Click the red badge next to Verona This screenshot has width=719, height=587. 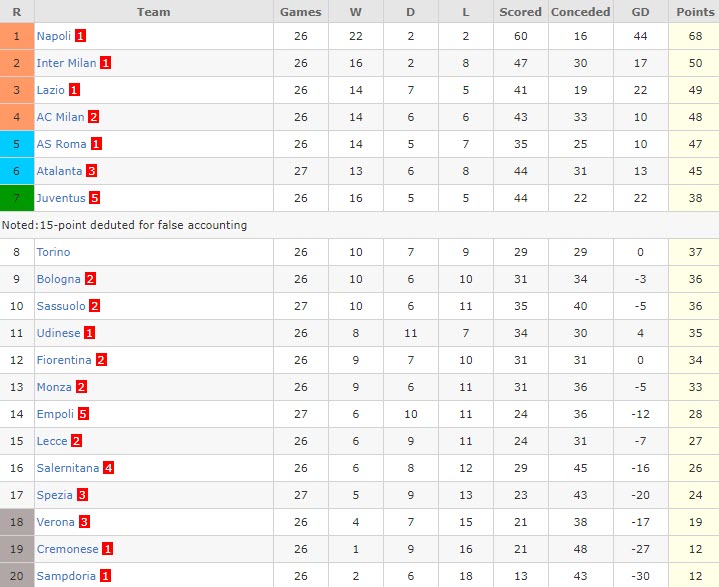84,522
